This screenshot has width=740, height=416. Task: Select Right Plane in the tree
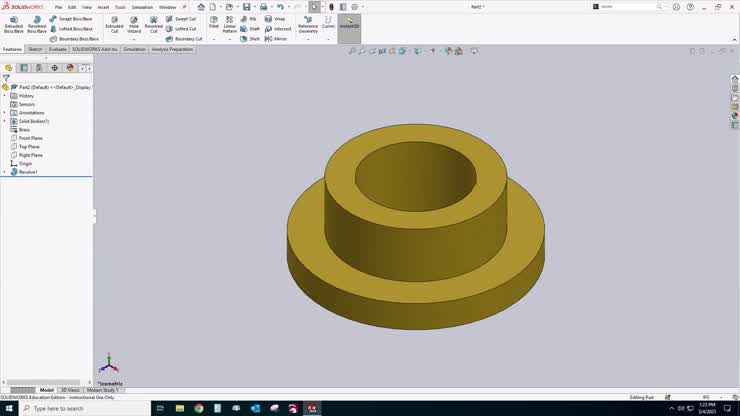point(26,155)
